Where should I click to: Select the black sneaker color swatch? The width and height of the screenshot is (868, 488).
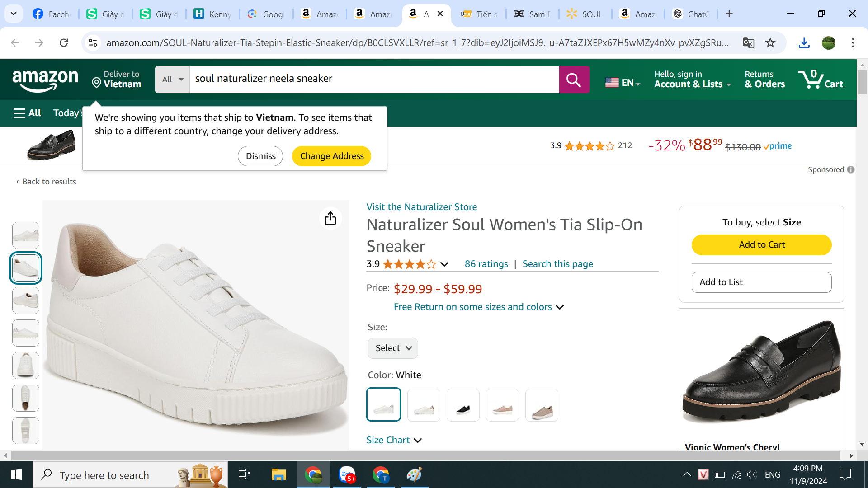463,405
